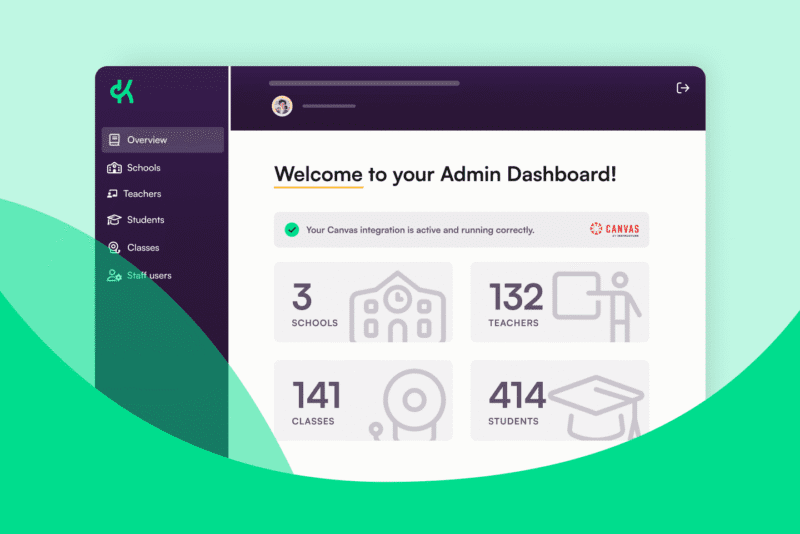Select Classes in the sidebar

click(x=134, y=247)
